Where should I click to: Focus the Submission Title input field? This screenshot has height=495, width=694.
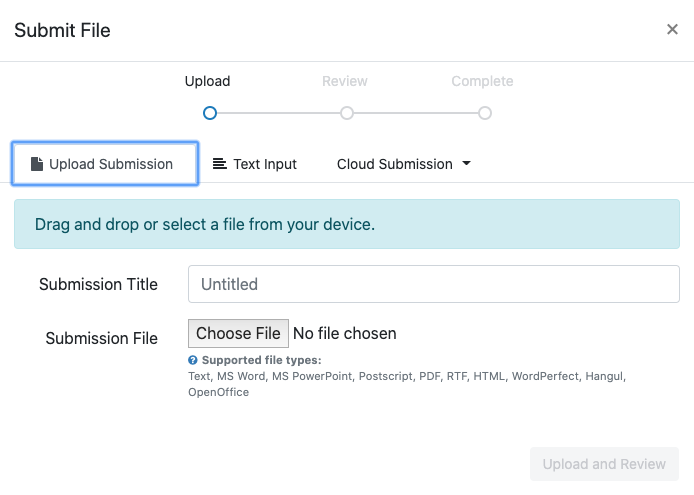434,284
